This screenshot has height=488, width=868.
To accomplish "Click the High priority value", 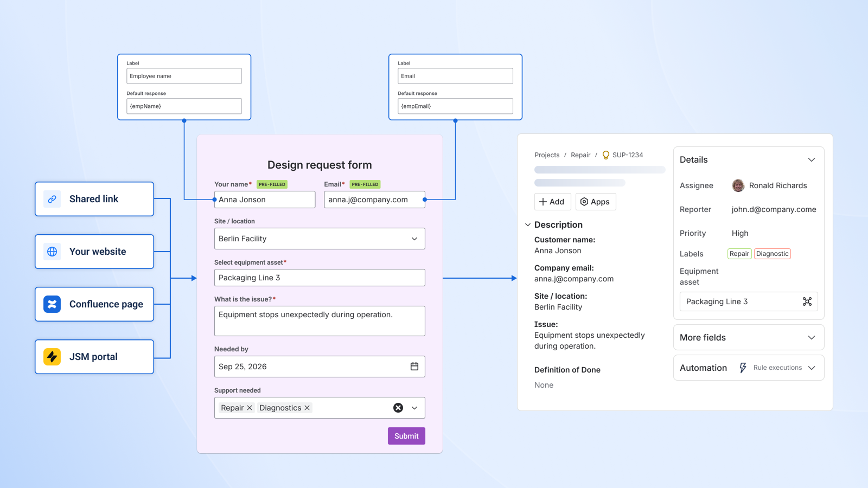I will click(x=740, y=233).
